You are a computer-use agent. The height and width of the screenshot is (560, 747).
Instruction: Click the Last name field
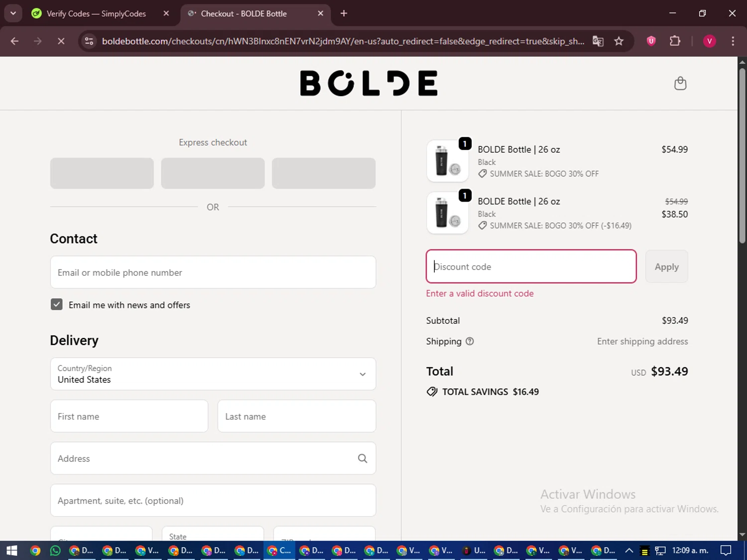click(297, 416)
